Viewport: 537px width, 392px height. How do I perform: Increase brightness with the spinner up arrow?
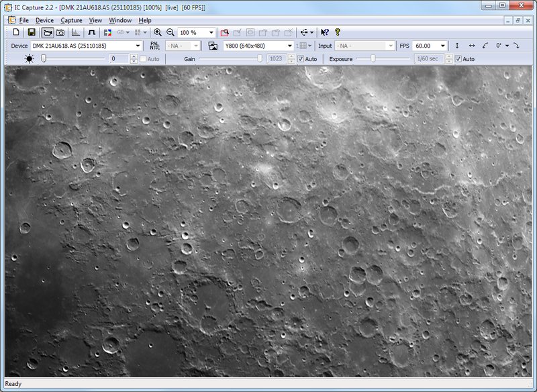pyautogui.click(x=134, y=56)
